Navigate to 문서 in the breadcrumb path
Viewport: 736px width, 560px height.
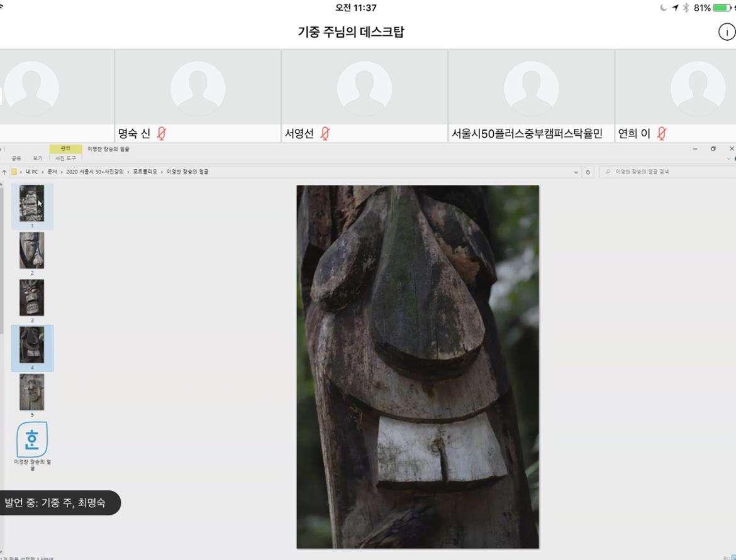tap(52, 172)
